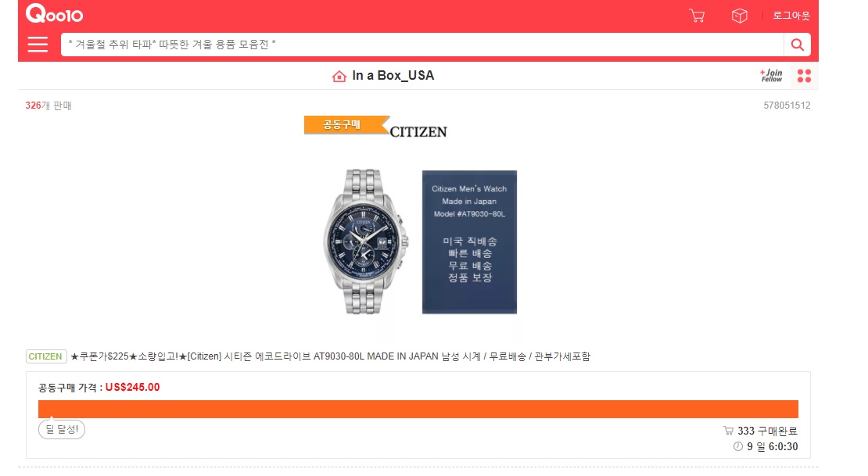Open the AT9030-80L product title link
The image size is (868, 476).
click(x=330, y=356)
